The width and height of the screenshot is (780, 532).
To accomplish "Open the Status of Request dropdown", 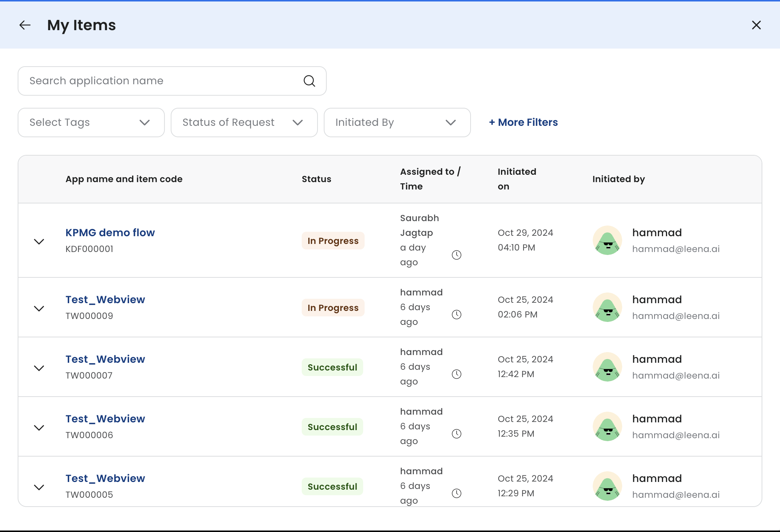I will pos(244,123).
